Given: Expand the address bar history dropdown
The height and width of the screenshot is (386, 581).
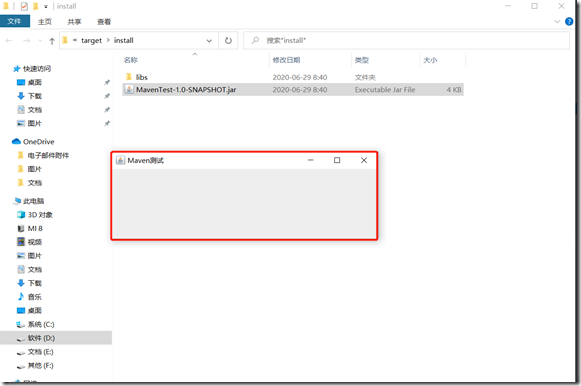Looking at the screenshot, I should [x=209, y=41].
